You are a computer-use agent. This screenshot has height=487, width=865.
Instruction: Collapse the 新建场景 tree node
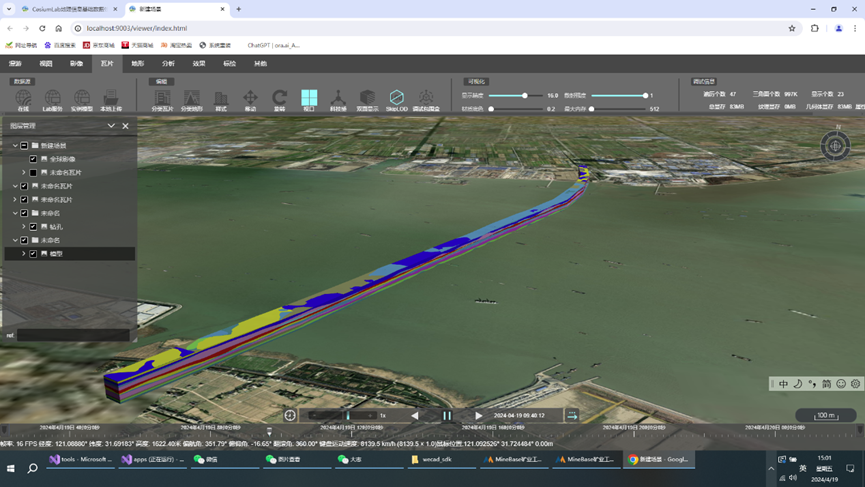coord(15,146)
